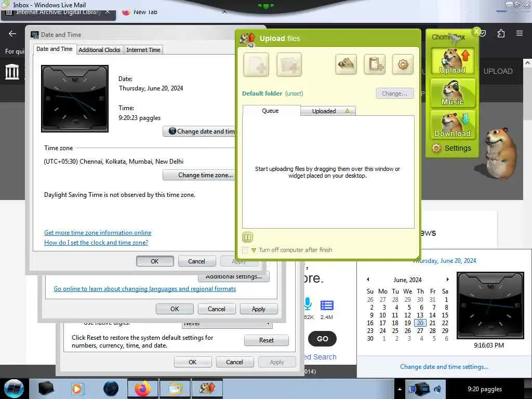Click the media player taskbar icon
This screenshot has width=532, height=399.
pyautogui.click(x=77, y=389)
